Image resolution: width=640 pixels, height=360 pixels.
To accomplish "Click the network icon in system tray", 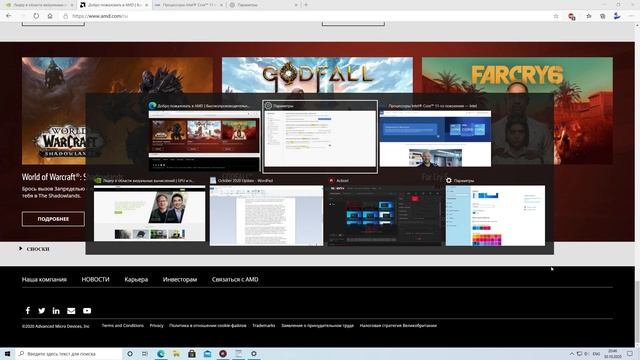I will [579, 353].
